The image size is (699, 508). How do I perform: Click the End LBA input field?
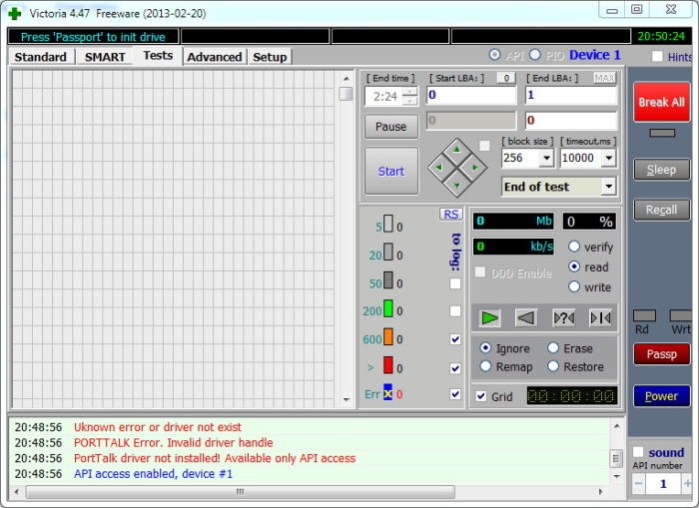point(571,95)
